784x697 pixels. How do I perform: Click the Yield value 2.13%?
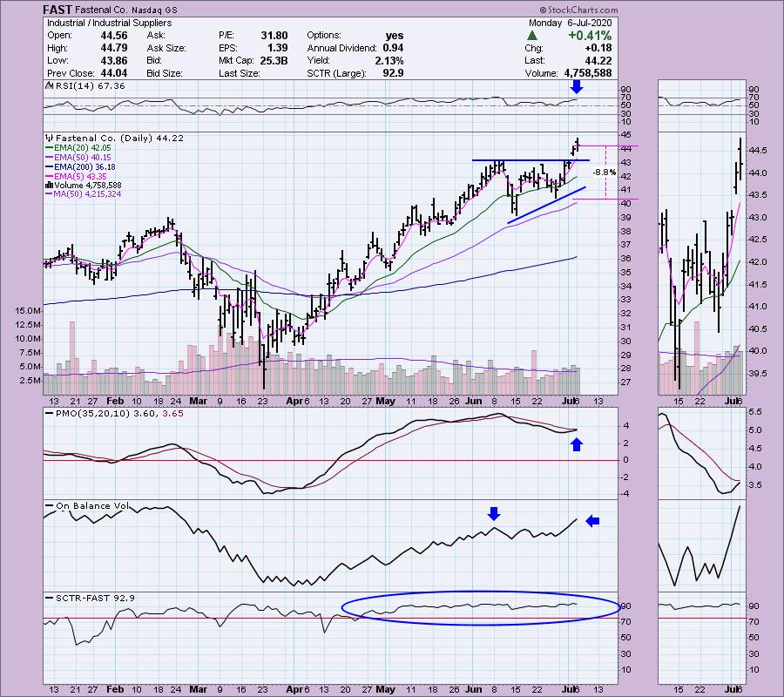pos(389,60)
